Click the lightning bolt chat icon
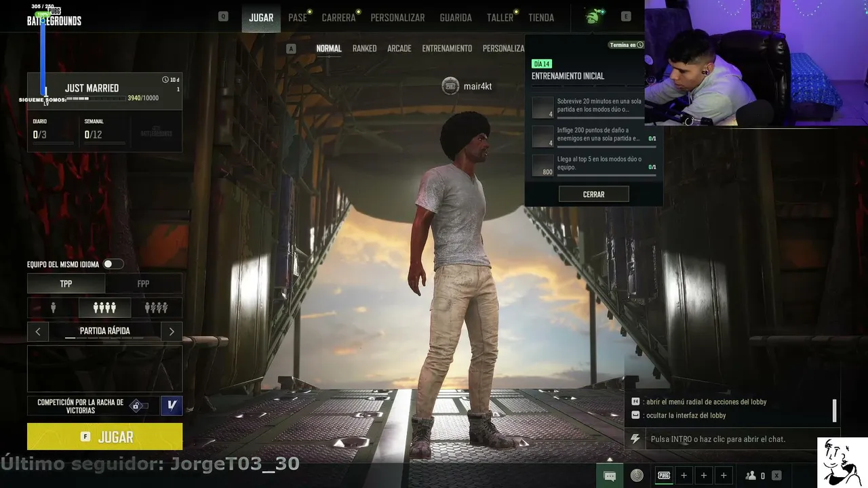The image size is (868, 488). point(635,439)
